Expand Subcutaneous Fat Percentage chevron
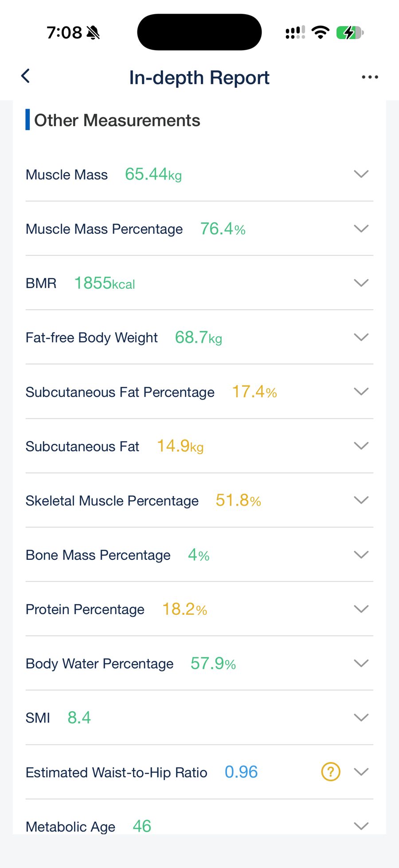 [361, 392]
